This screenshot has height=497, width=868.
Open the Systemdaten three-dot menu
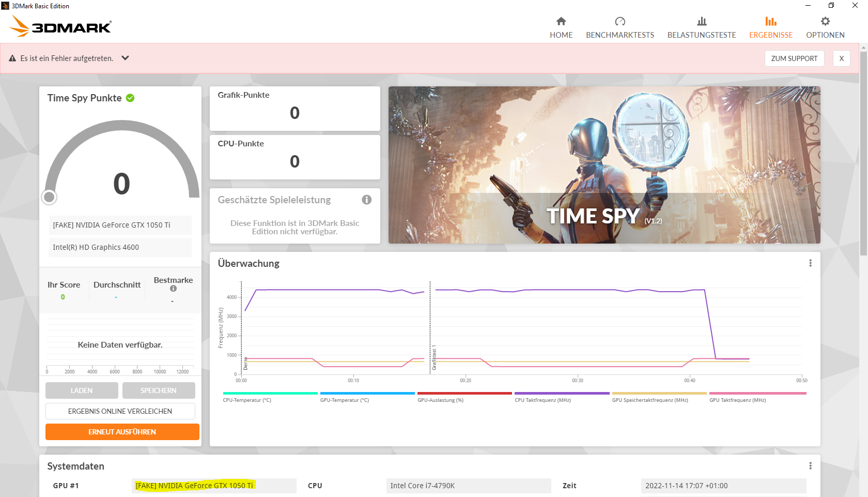click(x=810, y=466)
